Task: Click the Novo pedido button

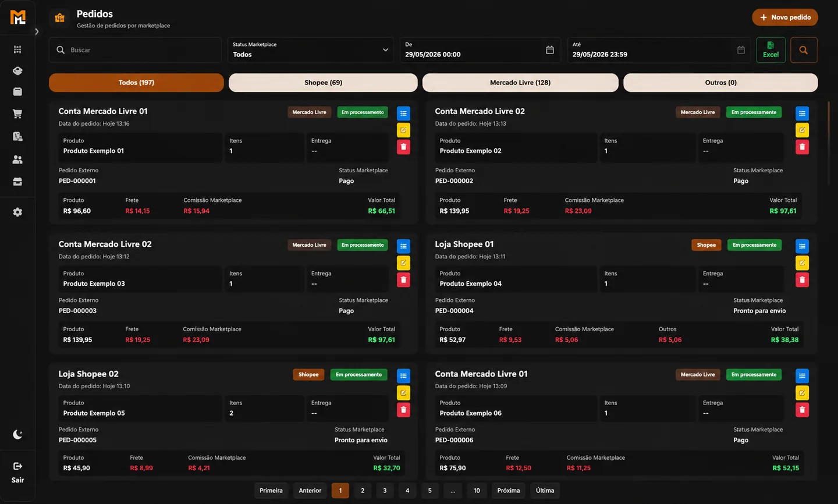Action: (x=785, y=17)
